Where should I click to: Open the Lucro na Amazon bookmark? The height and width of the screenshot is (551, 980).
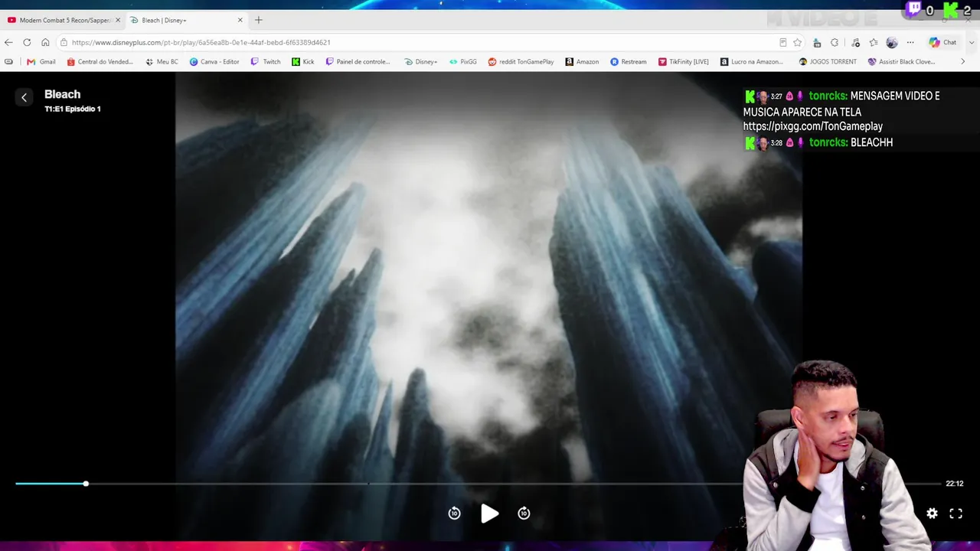(x=752, y=61)
